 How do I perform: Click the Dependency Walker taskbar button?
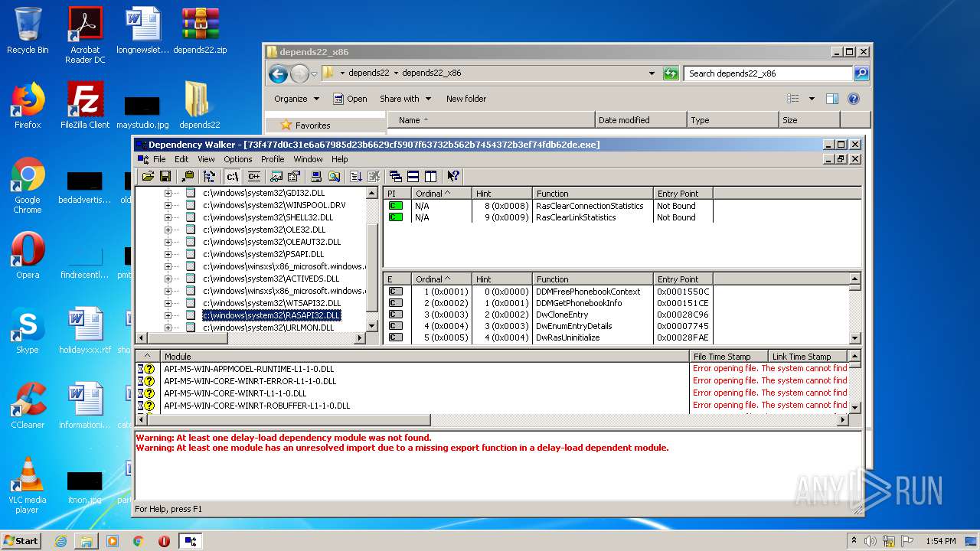pos(190,541)
